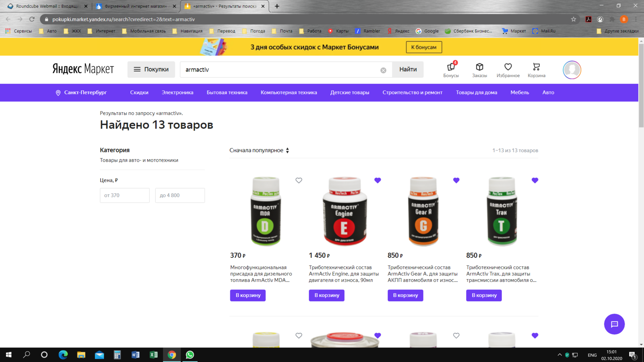Open the Adobe Acrobat extension icon
Screen dimensions: 644x362
[x=588, y=19]
